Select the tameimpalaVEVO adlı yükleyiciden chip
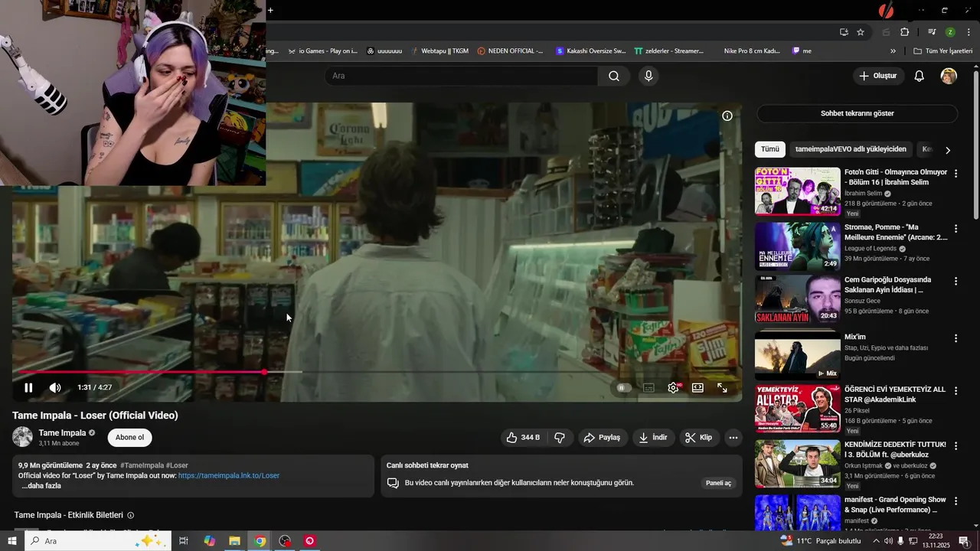 [851, 149]
